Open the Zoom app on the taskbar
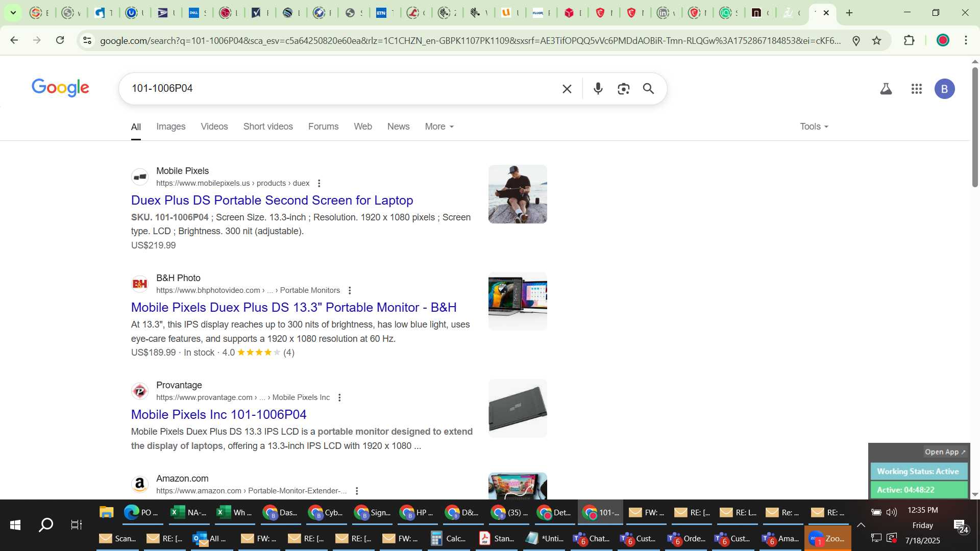Viewport: 980px width, 551px height. coord(828,538)
